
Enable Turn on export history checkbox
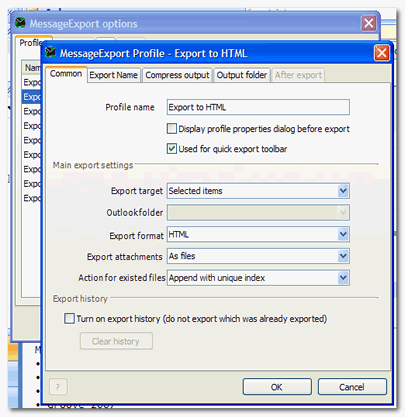pos(69,318)
